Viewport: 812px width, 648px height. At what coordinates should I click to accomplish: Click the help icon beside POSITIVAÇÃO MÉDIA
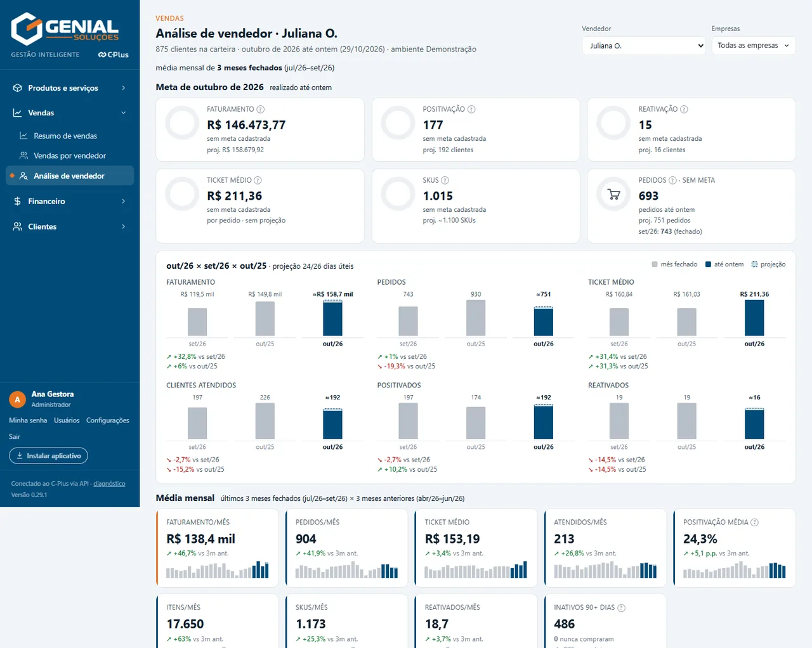click(x=754, y=522)
